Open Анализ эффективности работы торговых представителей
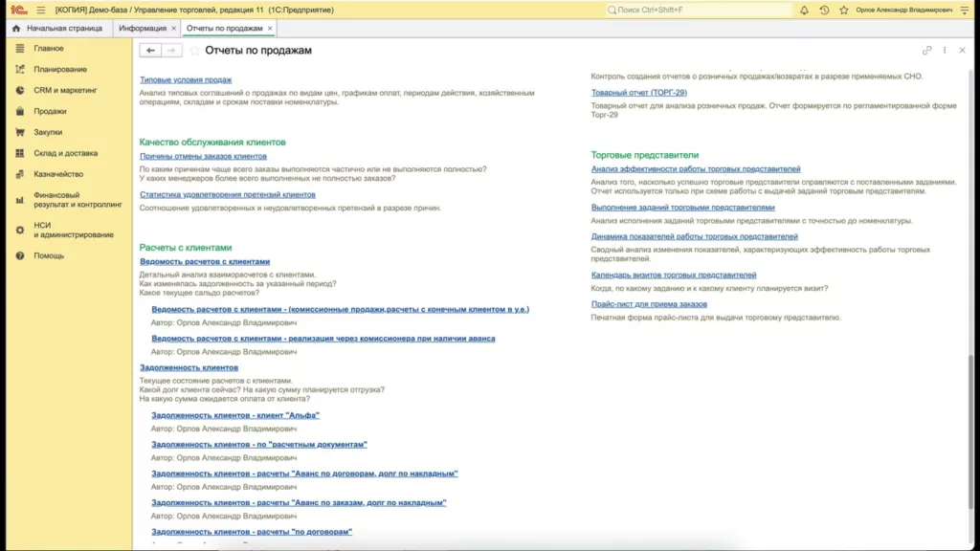Viewport: 980px width, 551px height. pos(696,169)
